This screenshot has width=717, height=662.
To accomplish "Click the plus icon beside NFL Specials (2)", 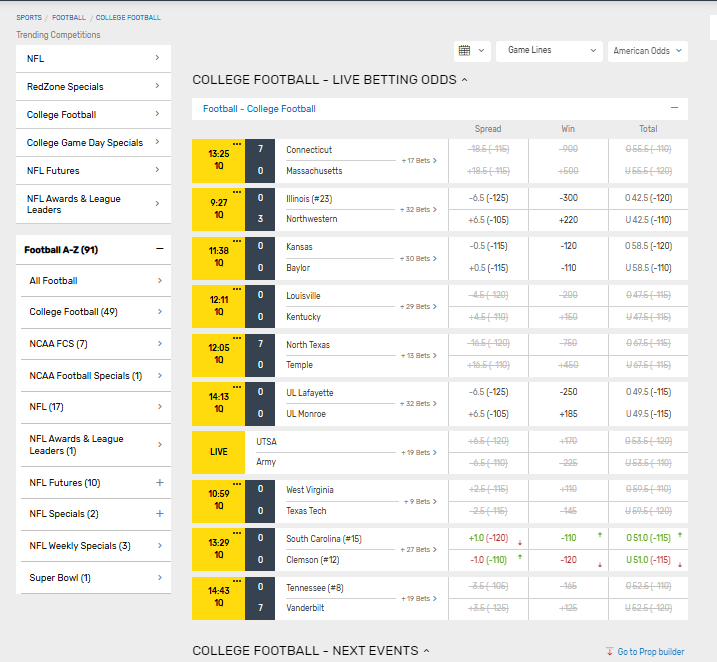I will click(x=159, y=514).
